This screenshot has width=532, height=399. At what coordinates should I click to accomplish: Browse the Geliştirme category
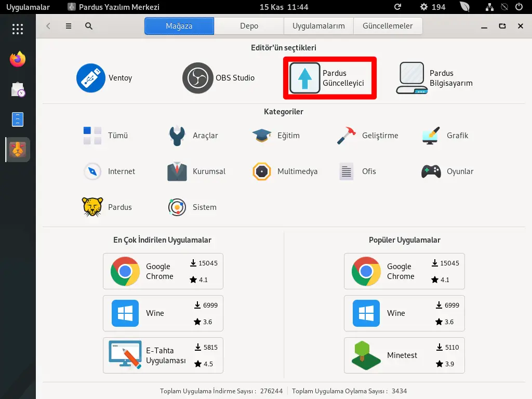367,136
